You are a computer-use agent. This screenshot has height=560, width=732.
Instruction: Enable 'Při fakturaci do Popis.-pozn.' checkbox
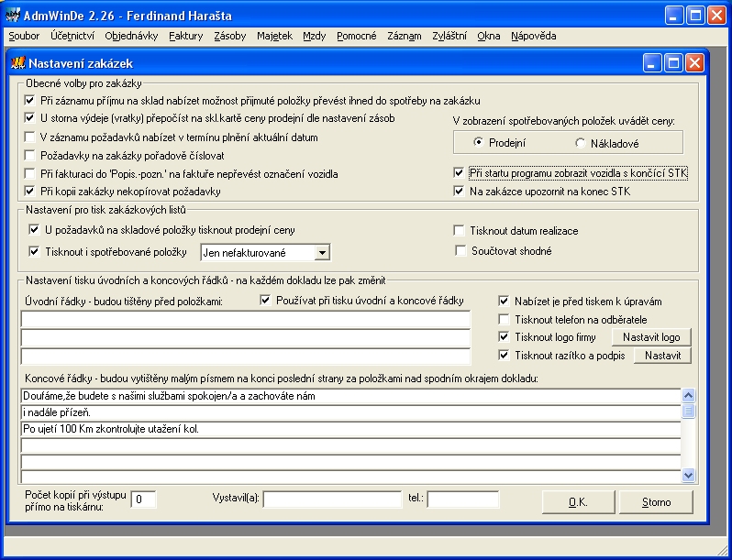pyautogui.click(x=30, y=174)
